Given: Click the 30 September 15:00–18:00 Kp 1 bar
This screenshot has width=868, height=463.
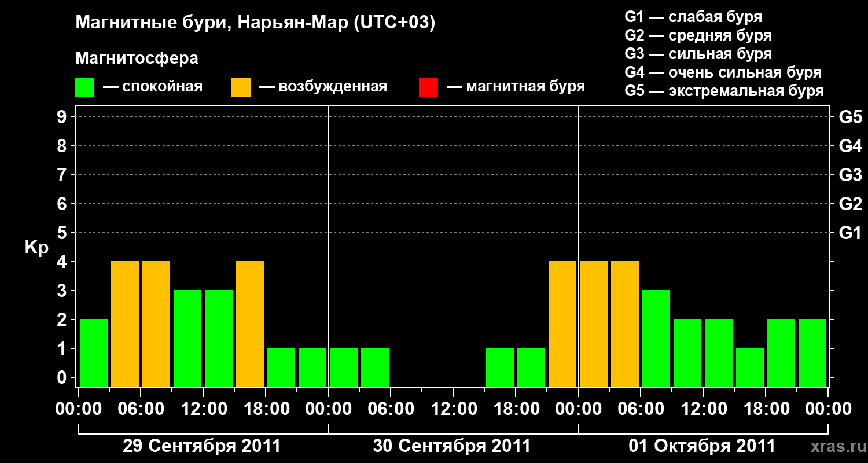Looking at the screenshot, I should click(500, 367).
